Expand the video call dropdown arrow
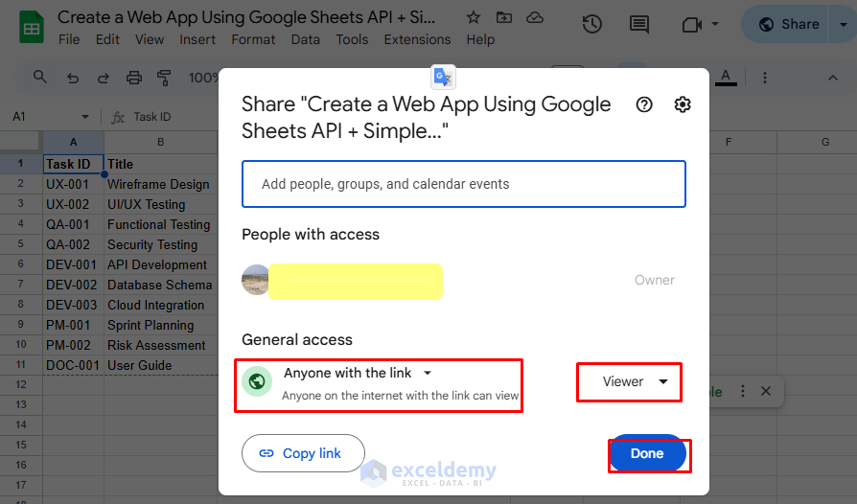 715,24
